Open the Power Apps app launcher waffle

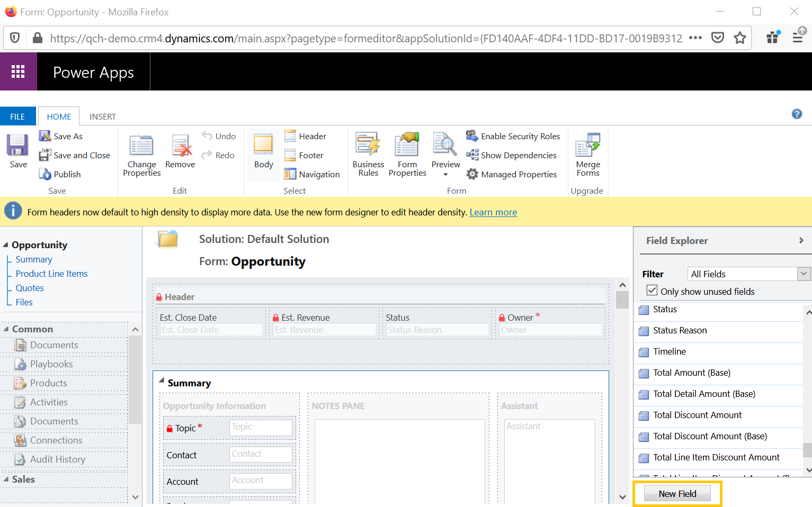click(18, 71)
